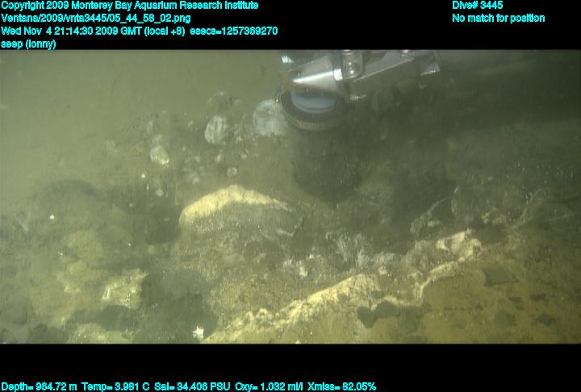Click the timestamp 'Wed Nov 4 21:14:30 2009 GMT'
581x392 pixels.
(72, 31)
